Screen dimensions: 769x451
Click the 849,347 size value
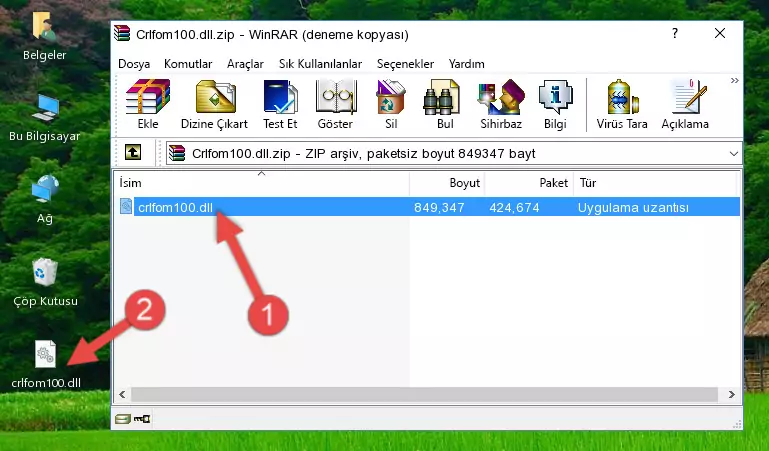coord(439,207)
